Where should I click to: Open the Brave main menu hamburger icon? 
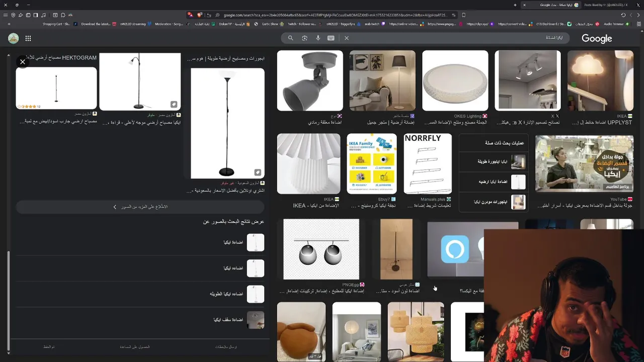pos(5,15)
